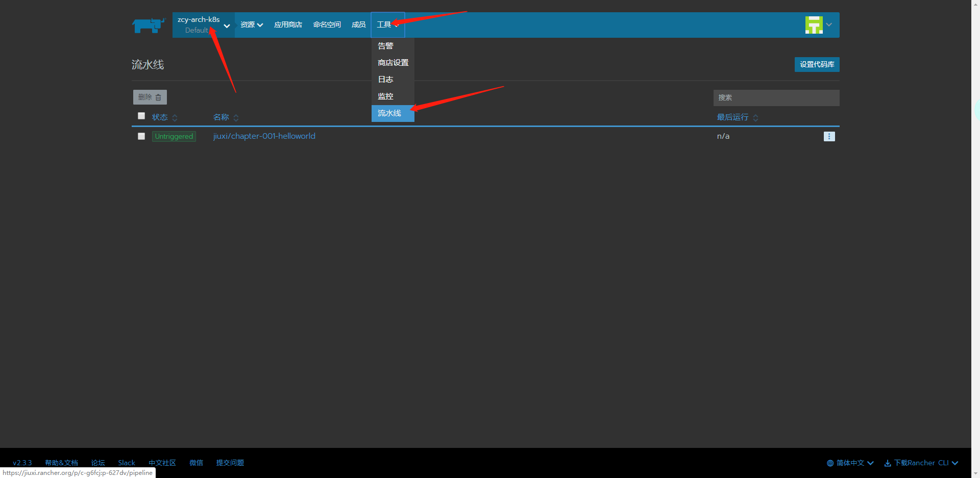Select 告警 from the tools menu
The height and width of the screenshot is (478, 980).
(393, 46)
